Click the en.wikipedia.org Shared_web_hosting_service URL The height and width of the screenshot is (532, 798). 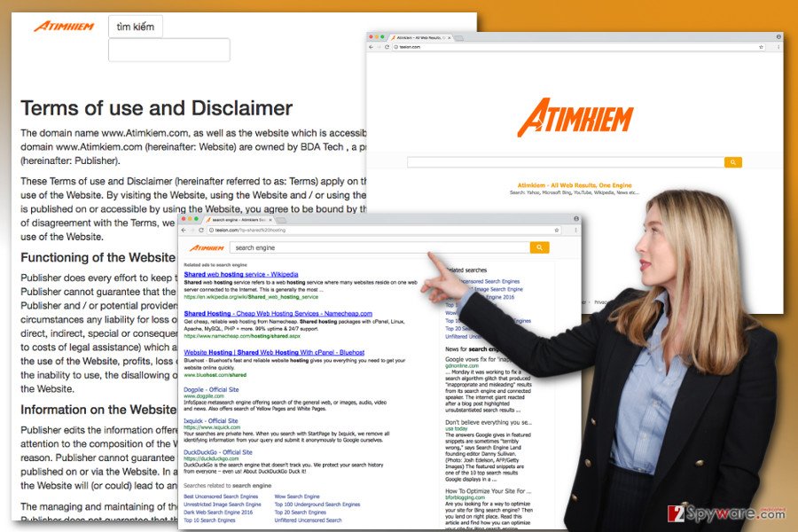[251, 297]
